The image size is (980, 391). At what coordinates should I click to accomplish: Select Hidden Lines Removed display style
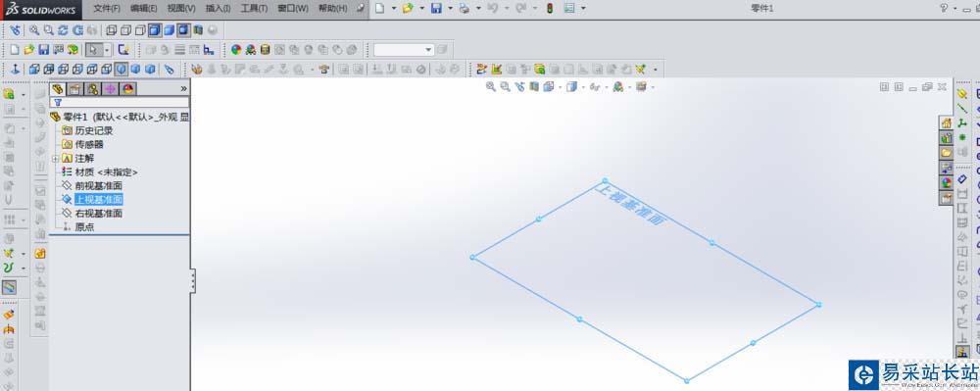tap(140, 30)
